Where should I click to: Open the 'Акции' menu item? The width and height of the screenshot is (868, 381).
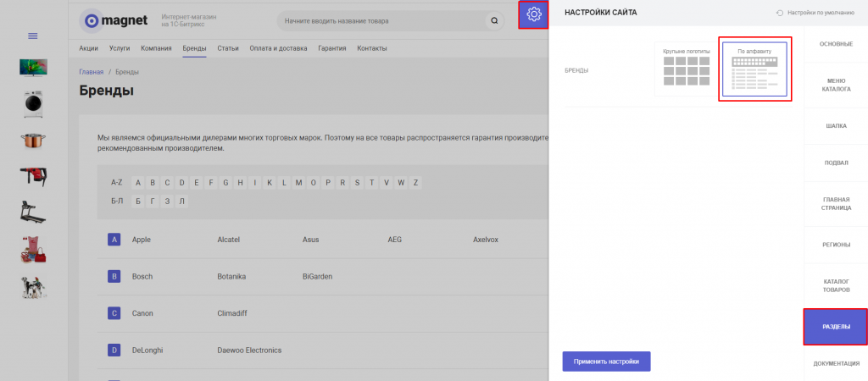[x=88, y=48]
